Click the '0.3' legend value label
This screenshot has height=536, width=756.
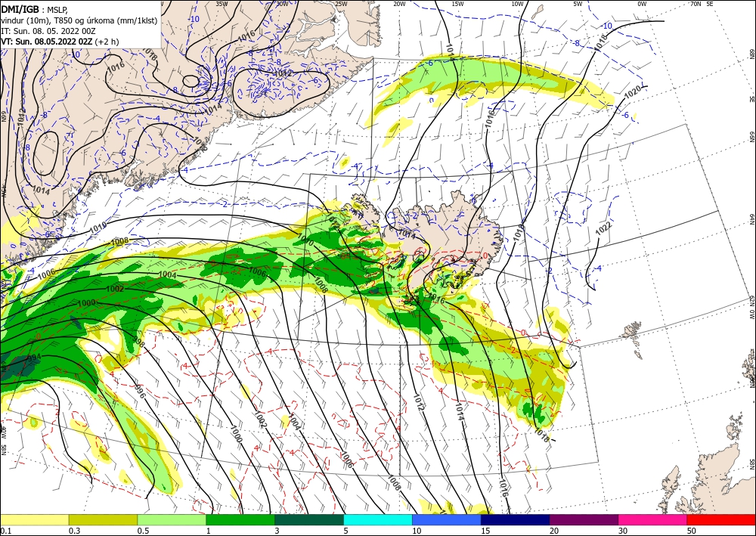pos(74,531)
